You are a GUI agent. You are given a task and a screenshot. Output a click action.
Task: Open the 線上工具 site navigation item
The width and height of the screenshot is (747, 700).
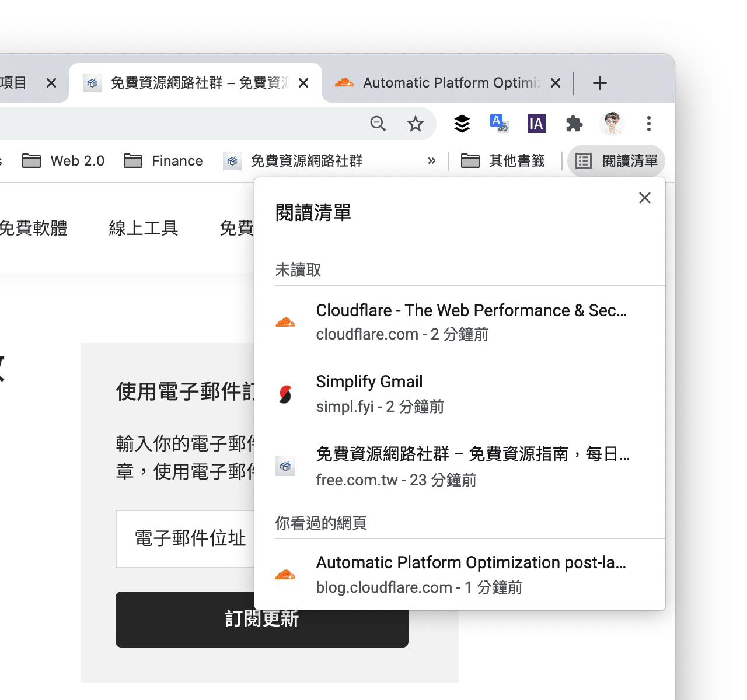click(144, 228)
